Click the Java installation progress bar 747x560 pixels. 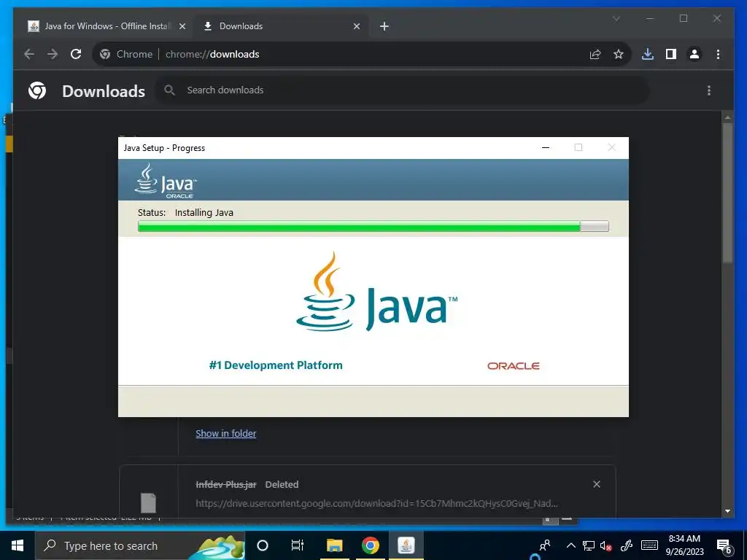pos(373,226)
